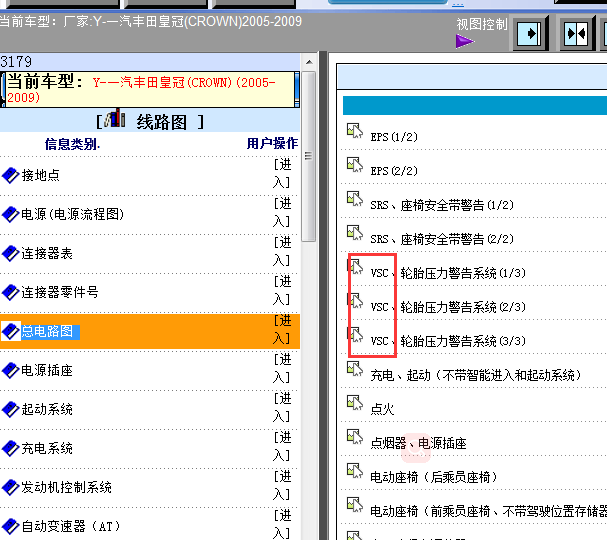Click the book icon beside 接地点
Screen dimensions: 607x540
tap(10, 176)
